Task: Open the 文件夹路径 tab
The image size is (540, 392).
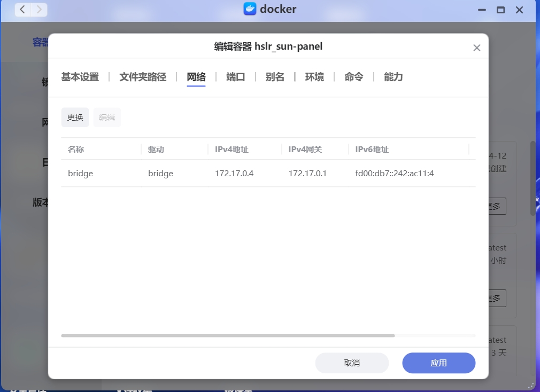Action: tap(143, 77)
